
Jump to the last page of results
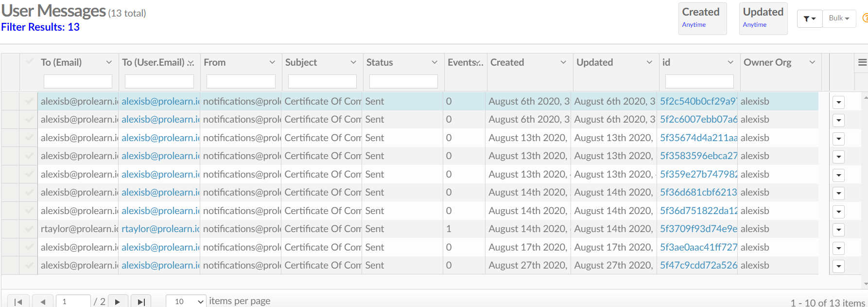[141, 302]
